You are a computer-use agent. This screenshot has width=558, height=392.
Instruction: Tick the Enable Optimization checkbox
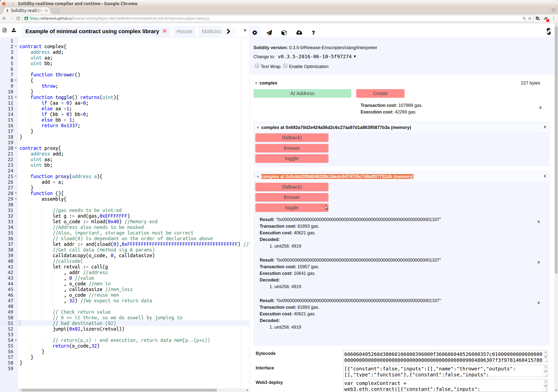[x=285, y=66]
